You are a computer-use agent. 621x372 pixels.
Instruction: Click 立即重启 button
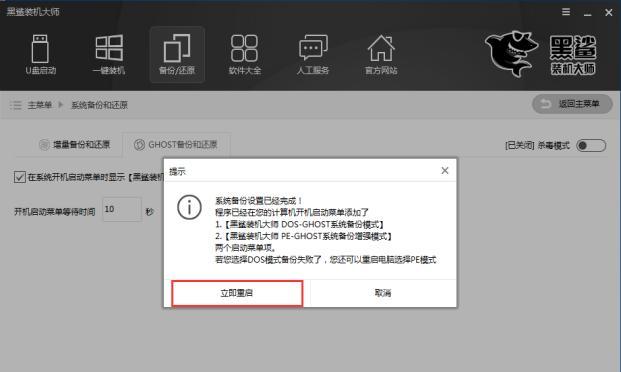237,293
